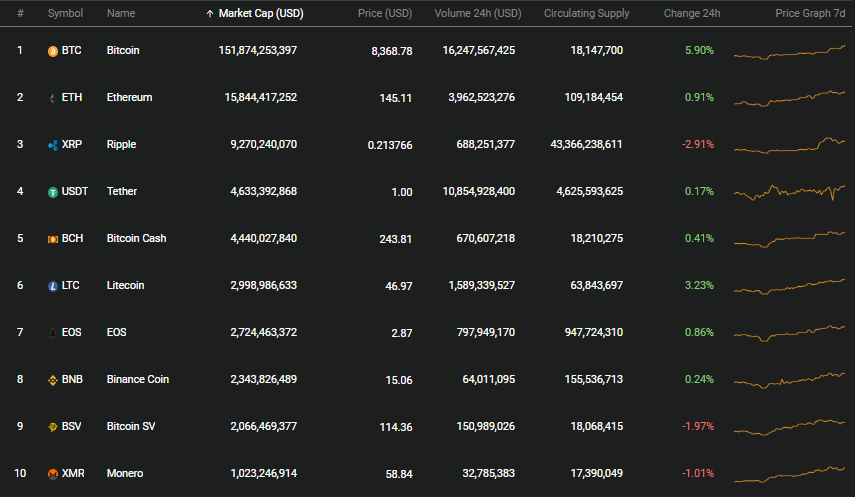This screenshot has height=497, width=855.
Task: Sort by Change 24h column header
Action: coord(692,13)
